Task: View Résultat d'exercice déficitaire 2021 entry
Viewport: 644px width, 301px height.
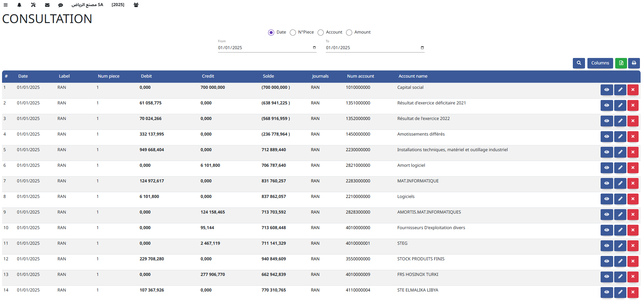Action: point(607,105)
